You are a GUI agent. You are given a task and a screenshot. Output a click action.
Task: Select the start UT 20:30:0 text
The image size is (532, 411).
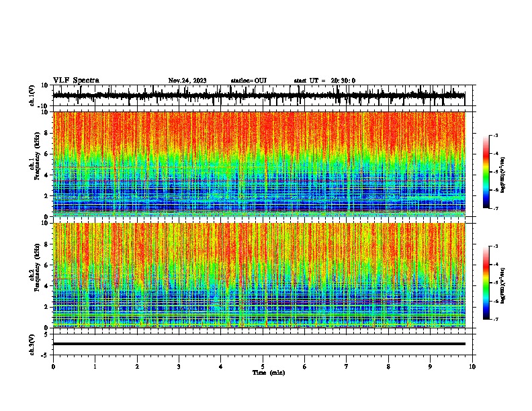click(324, 81)
